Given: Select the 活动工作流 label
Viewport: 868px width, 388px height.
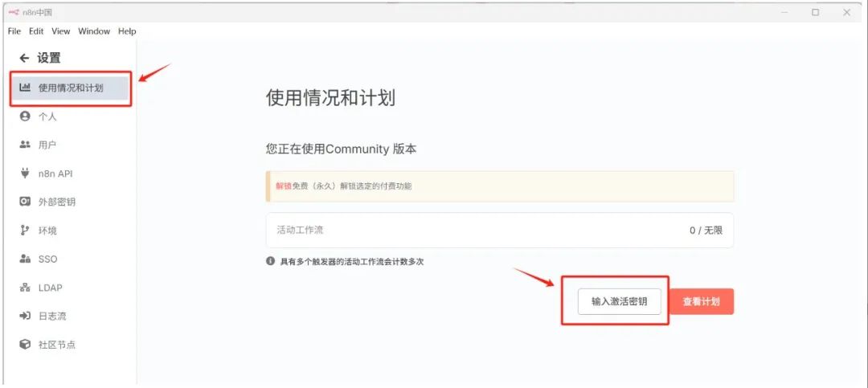Looking at the screenshot, I should point(300,230).
